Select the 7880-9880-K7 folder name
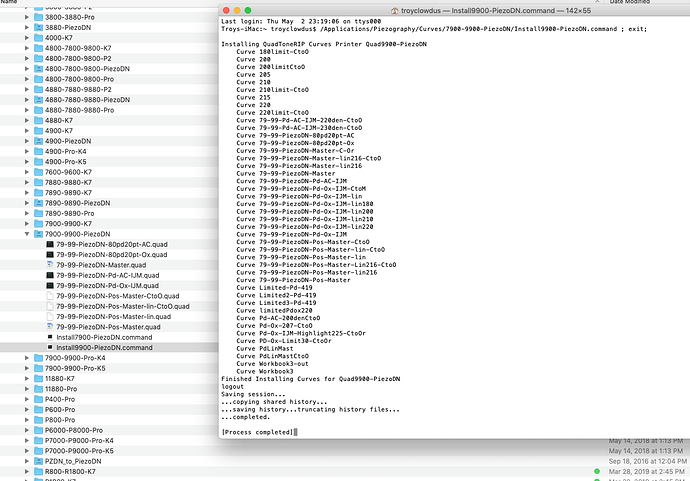This screenshot has width=690, height=481. [68, 182]
